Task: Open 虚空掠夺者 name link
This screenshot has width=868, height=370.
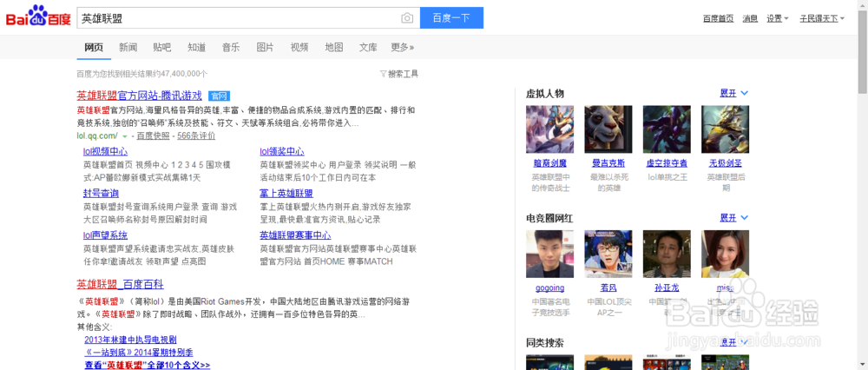Action: tap(667, 163)
